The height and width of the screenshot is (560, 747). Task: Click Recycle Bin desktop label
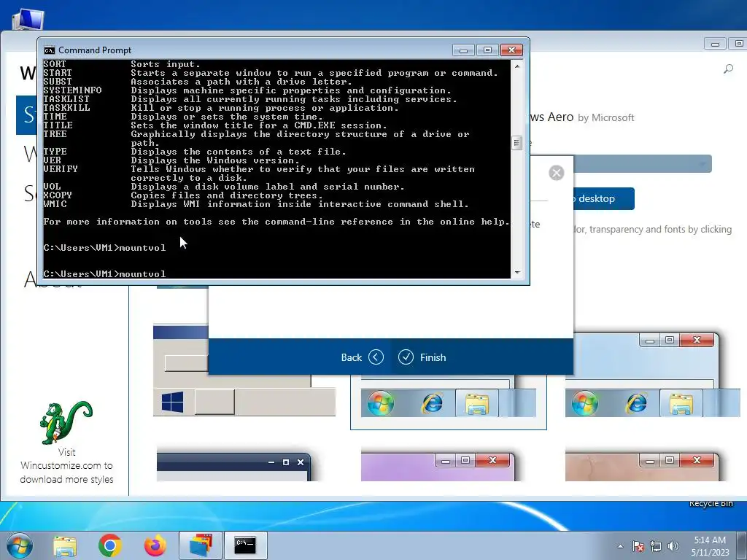pyautogui.click(x=711, y=503)
